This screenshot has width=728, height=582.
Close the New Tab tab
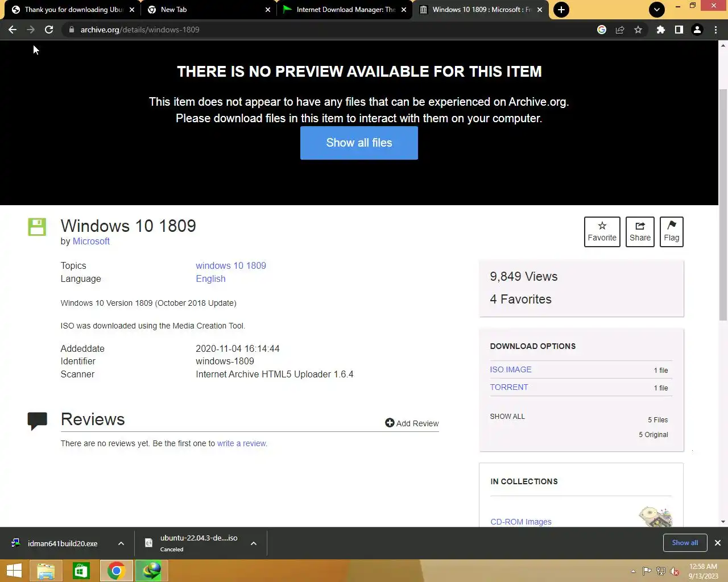pyautogui.click(x=268, y=10)
